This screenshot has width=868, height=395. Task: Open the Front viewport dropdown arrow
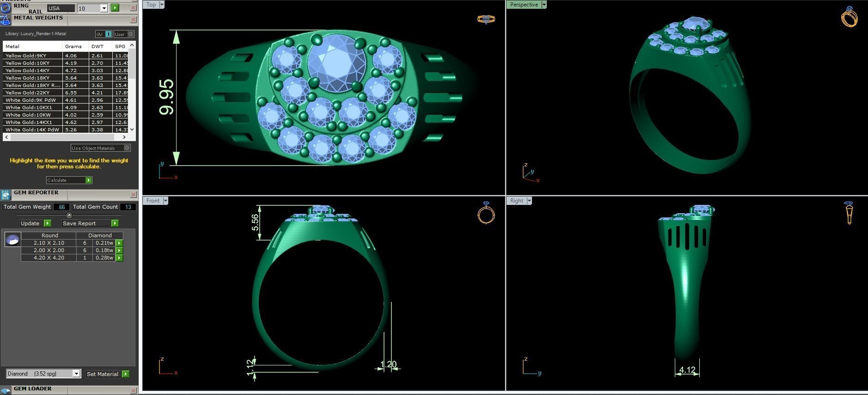pos(165,200)
